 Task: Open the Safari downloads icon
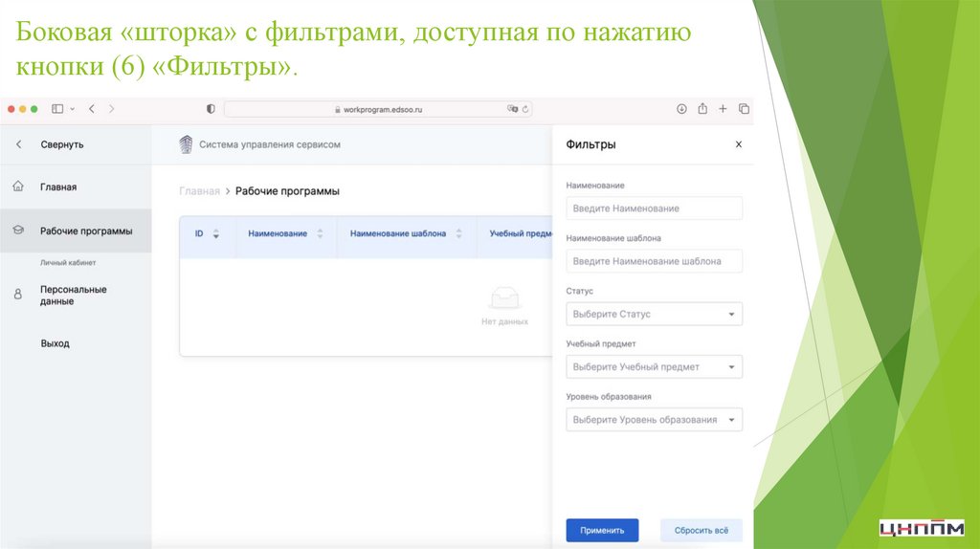click(681, 109)
